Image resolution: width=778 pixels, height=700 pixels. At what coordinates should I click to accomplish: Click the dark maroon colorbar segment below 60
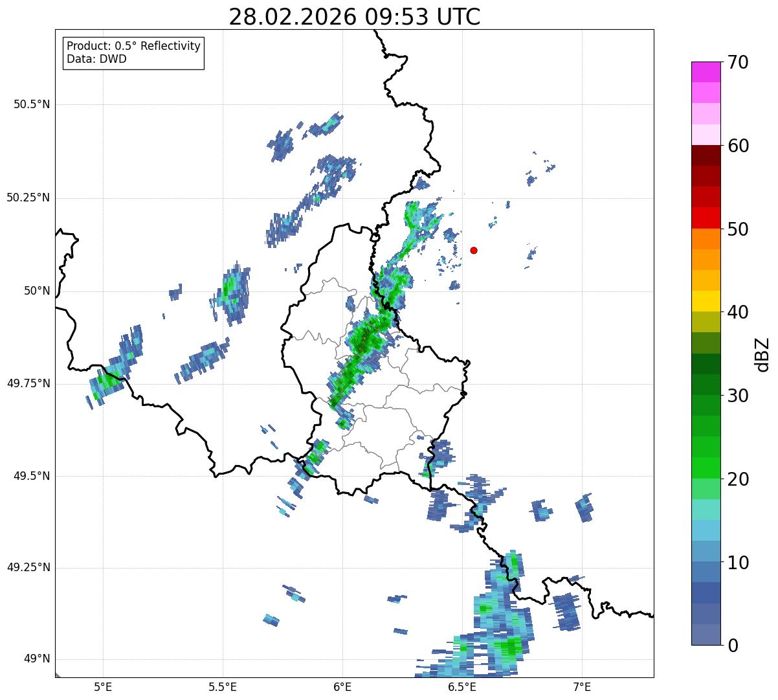[x=706, y=155]
